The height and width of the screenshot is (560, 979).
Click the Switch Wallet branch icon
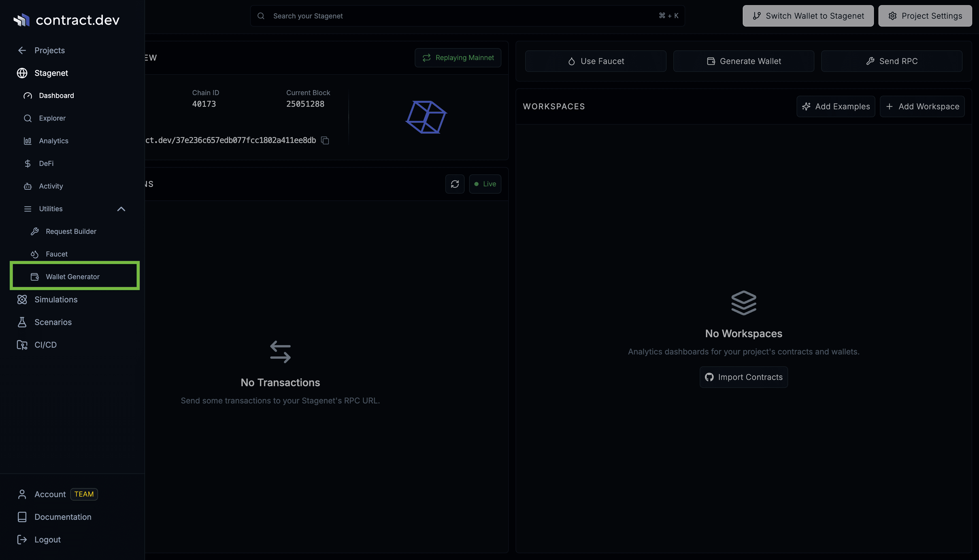(x=757, y=16)
